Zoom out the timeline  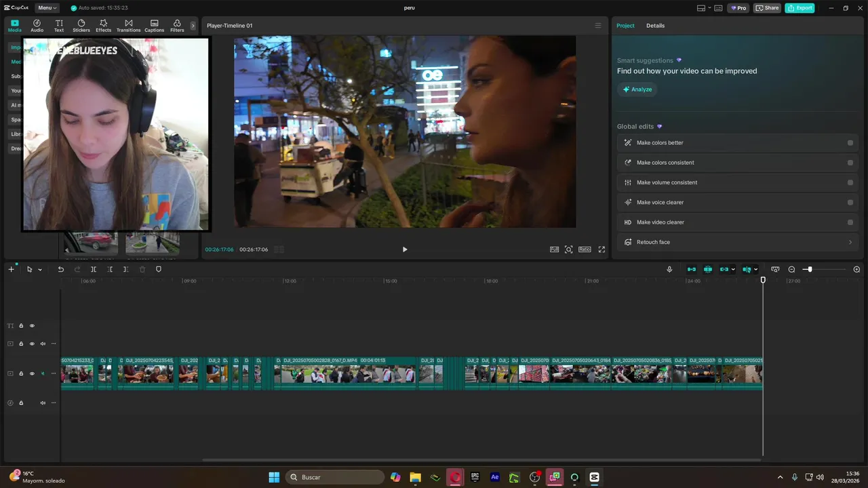coord(791,269)
